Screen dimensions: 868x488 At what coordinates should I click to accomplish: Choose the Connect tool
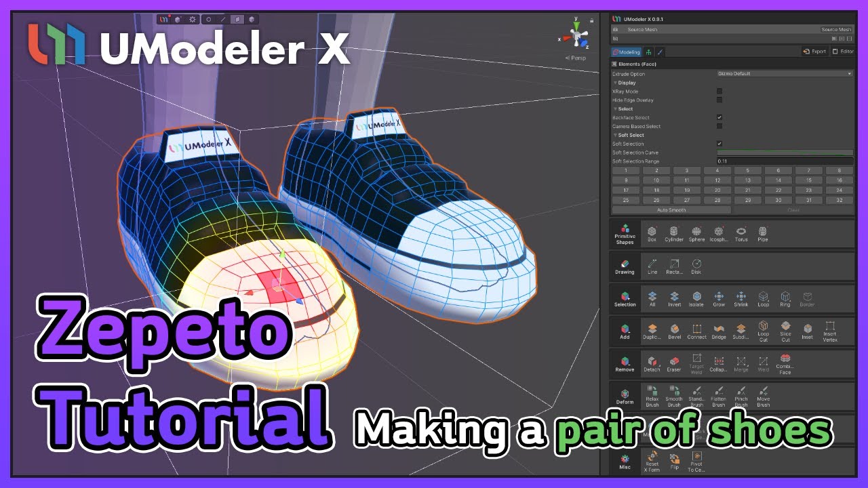point(696,331)
